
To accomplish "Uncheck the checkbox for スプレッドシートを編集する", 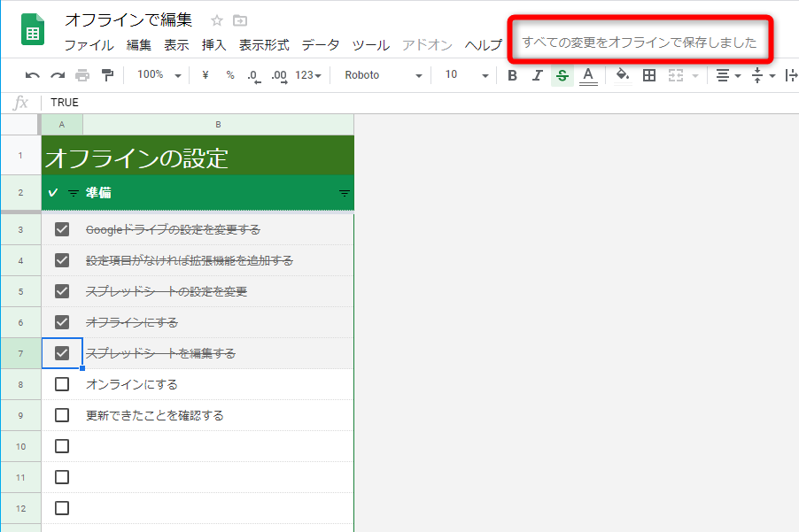I will [61, 352].
